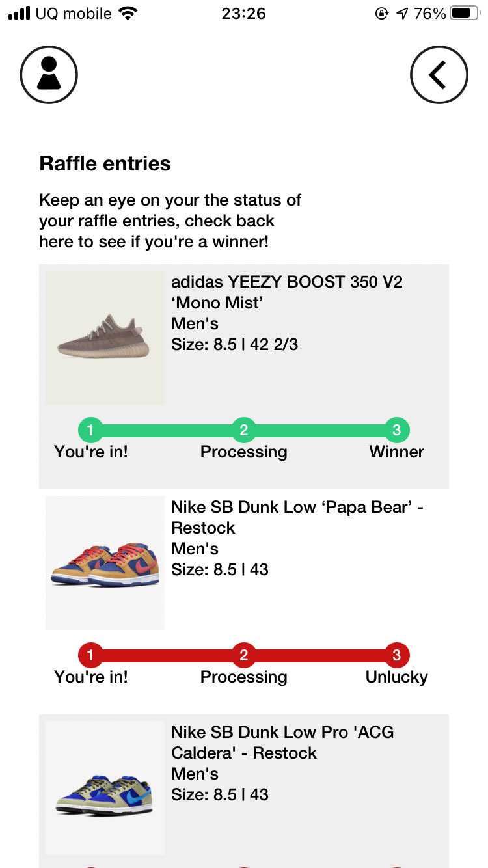Select red step 3 Unlucky marker
The width and height of the screenshot is (488, 868).
coord(396,655)
